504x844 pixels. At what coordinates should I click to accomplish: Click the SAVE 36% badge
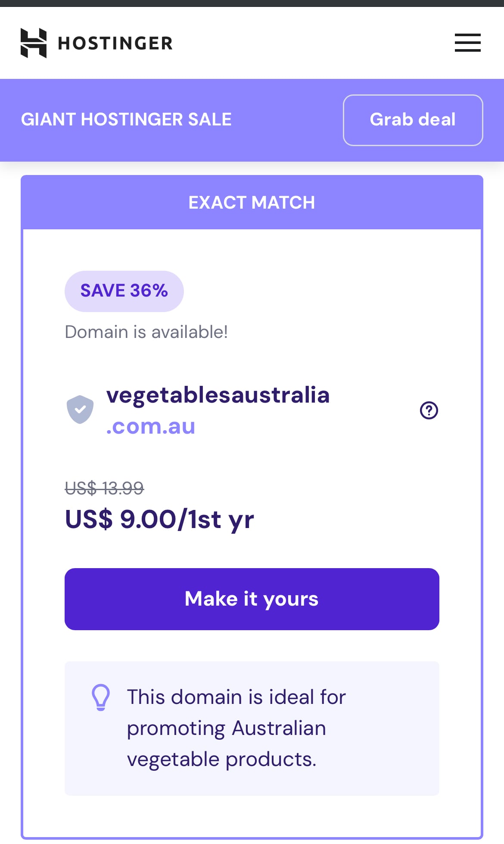(124, 291)
